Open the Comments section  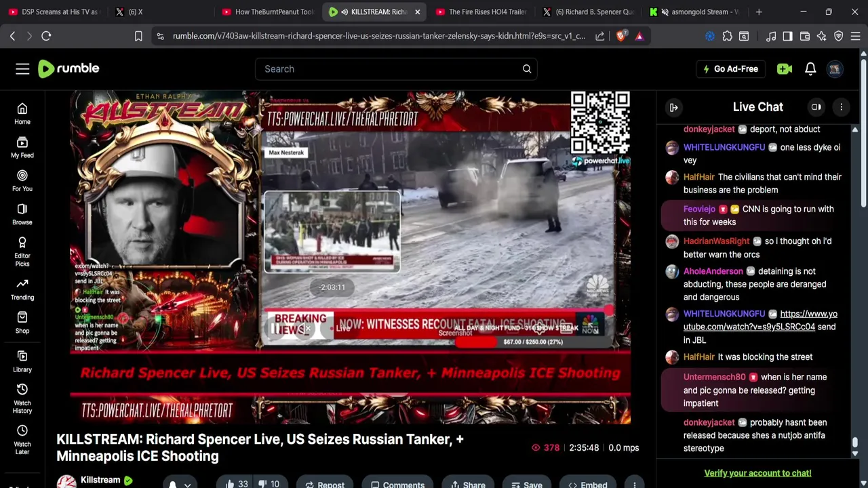coord(397,484)
